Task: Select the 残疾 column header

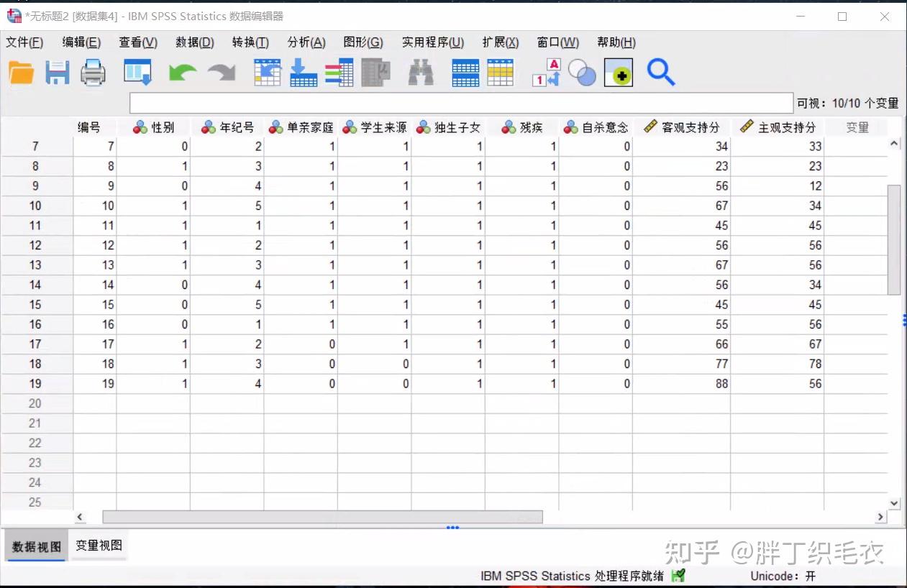Action: [522, 127]
